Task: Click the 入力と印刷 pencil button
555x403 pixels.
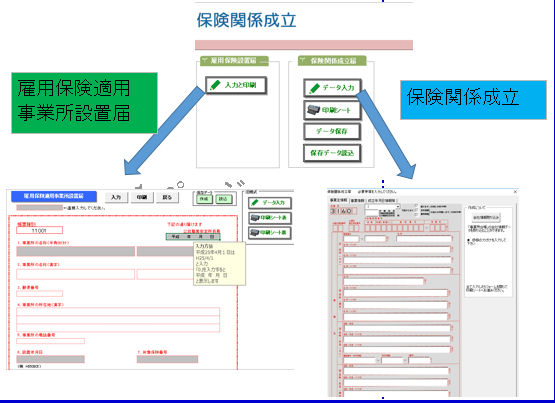Action: (x=236, y=85)
